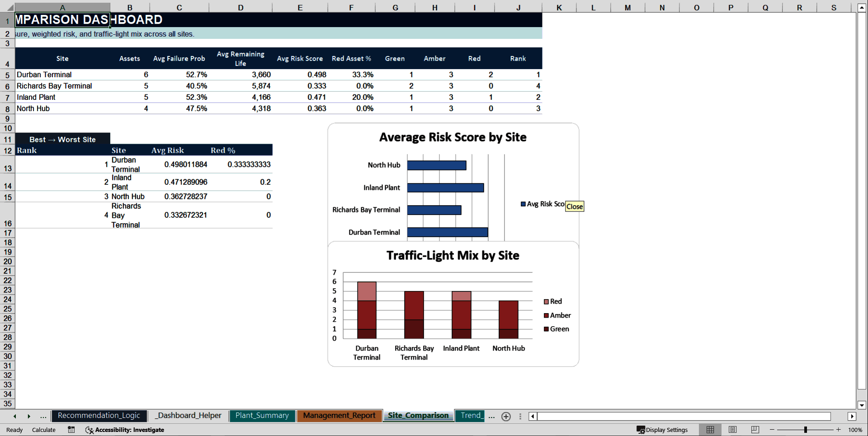Select the Average Risk Score by Site chart title
This screenshot has height=436, width=868.
[453, 137]
